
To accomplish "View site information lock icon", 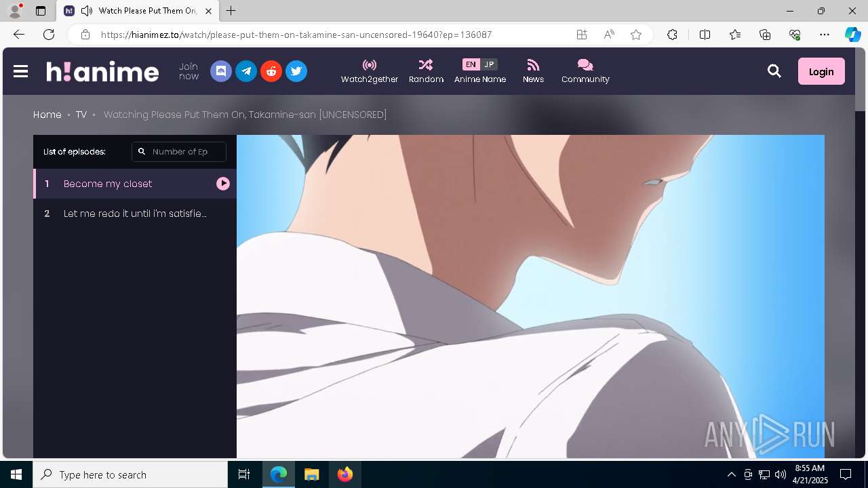I will [x=85, y=35].
